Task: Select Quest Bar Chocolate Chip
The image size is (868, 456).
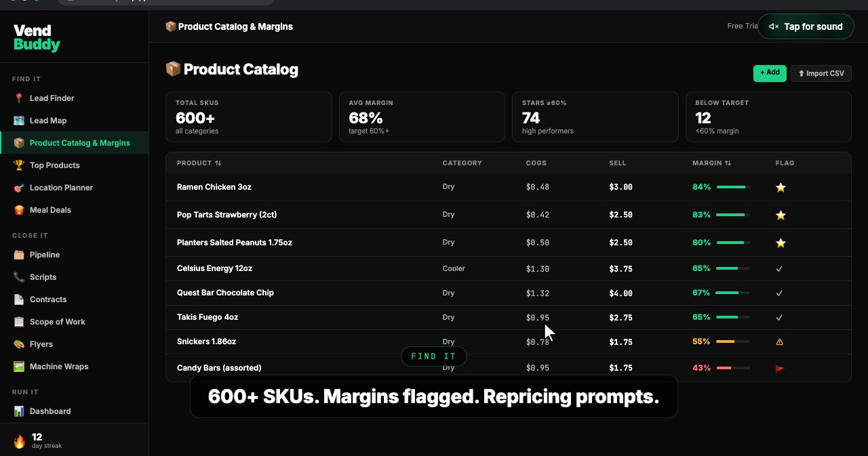Action: tap(225, 293)
